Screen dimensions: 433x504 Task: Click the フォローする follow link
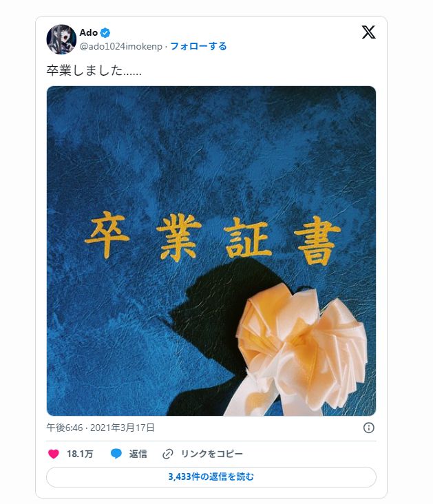(198, 46)
